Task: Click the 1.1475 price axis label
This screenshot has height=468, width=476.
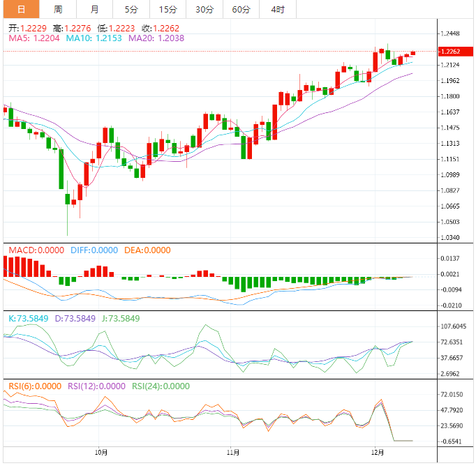Action: point(450,128)
